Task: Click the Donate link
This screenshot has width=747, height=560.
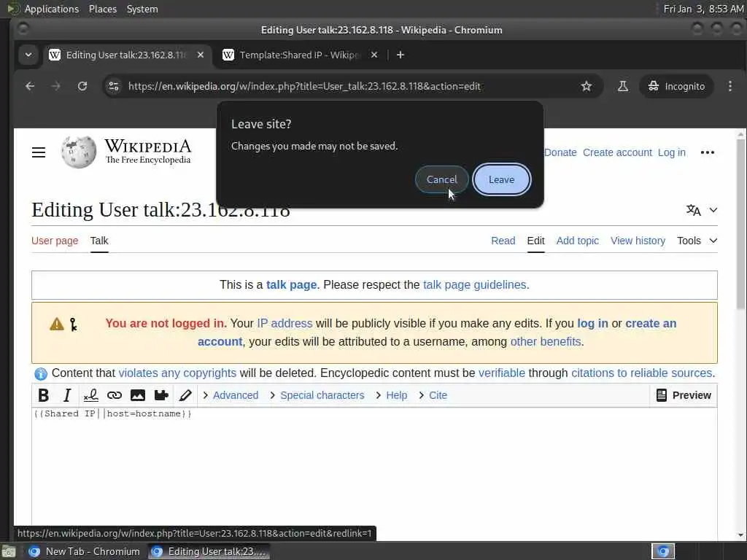Action: (x=560, y=152)
